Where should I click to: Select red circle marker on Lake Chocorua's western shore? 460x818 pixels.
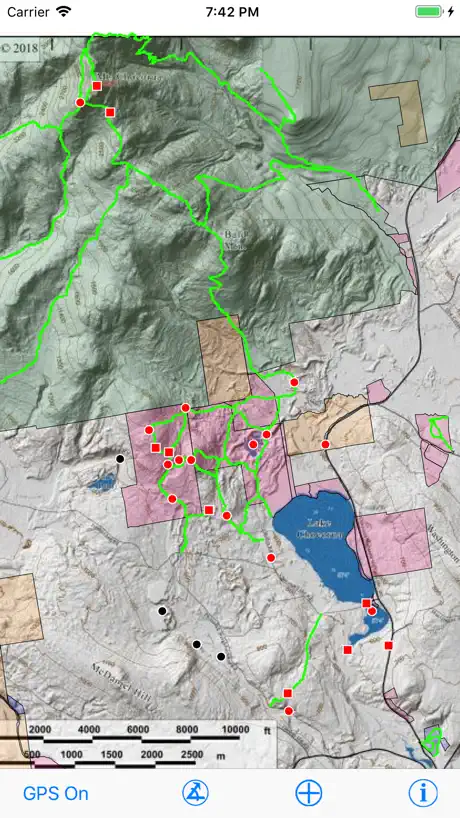(x=271, y=558)
